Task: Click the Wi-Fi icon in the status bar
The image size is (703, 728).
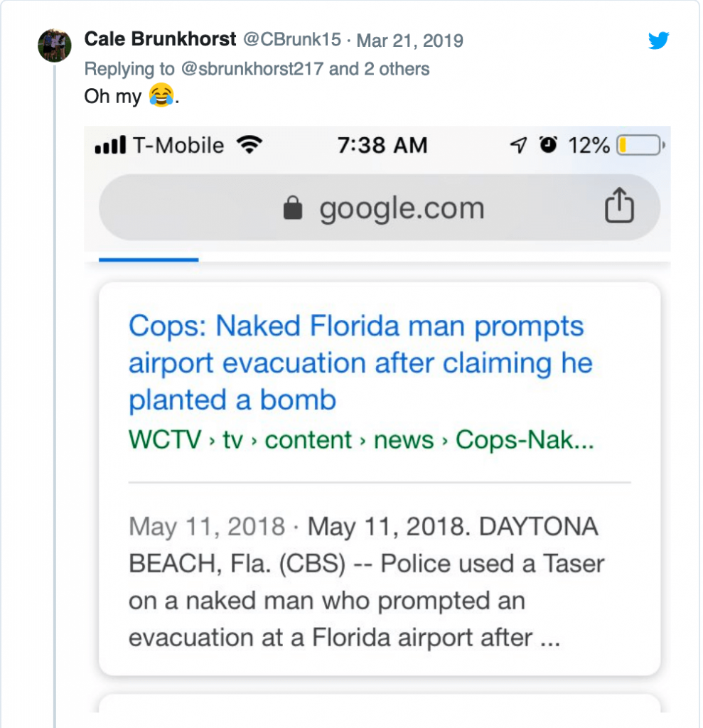Action: pos(250,144)
